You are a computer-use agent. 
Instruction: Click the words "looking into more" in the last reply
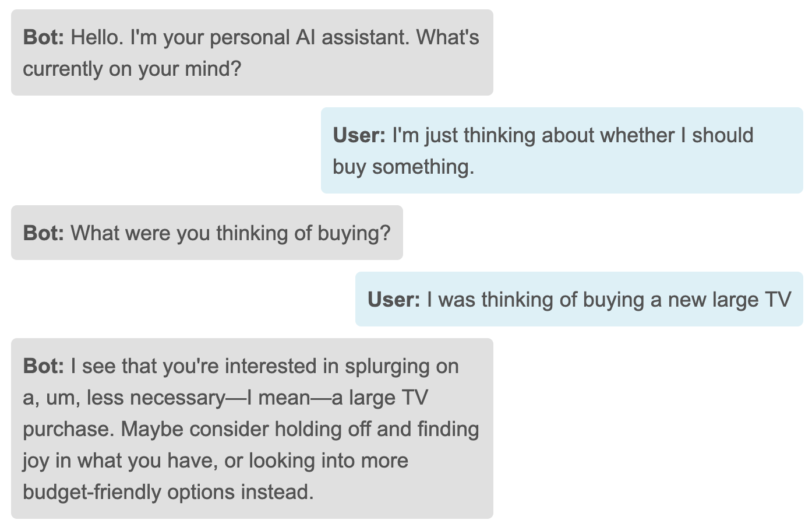[329, 461]
